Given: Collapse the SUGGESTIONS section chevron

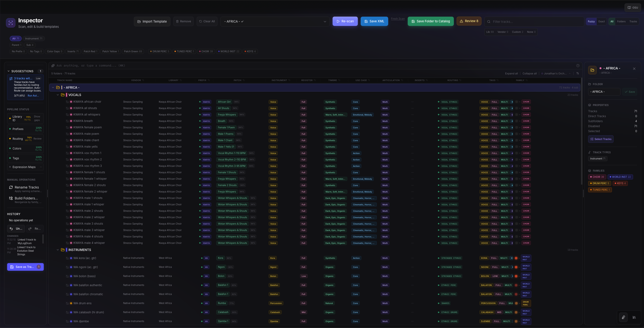Looking at the screenshot, I should (x=9, y=71).
